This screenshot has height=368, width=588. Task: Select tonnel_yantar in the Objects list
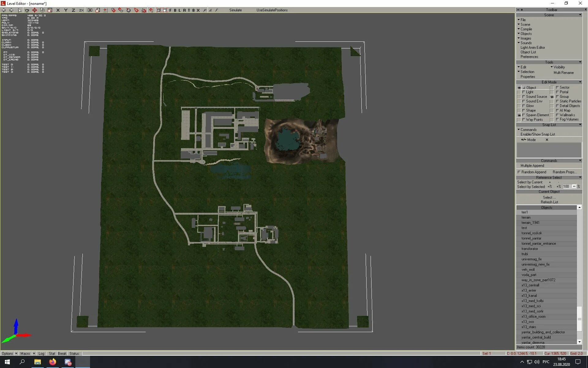pos(531,238)
